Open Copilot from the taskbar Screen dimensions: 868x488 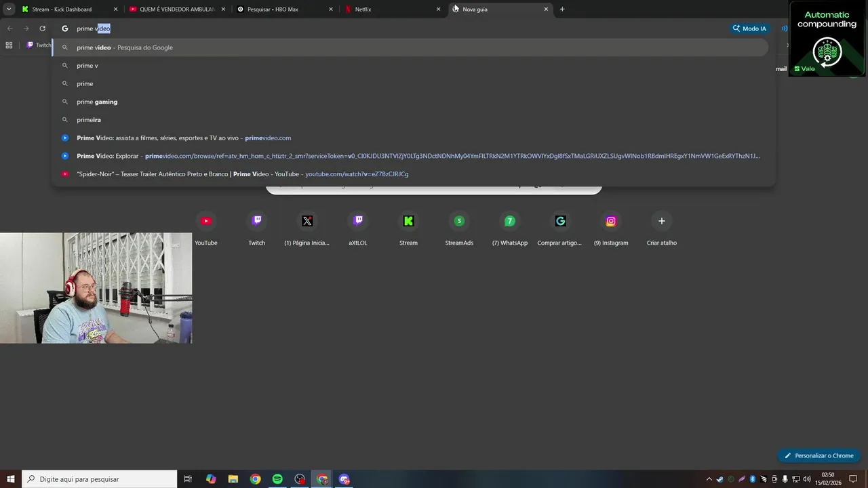click(x=211, y=479)
